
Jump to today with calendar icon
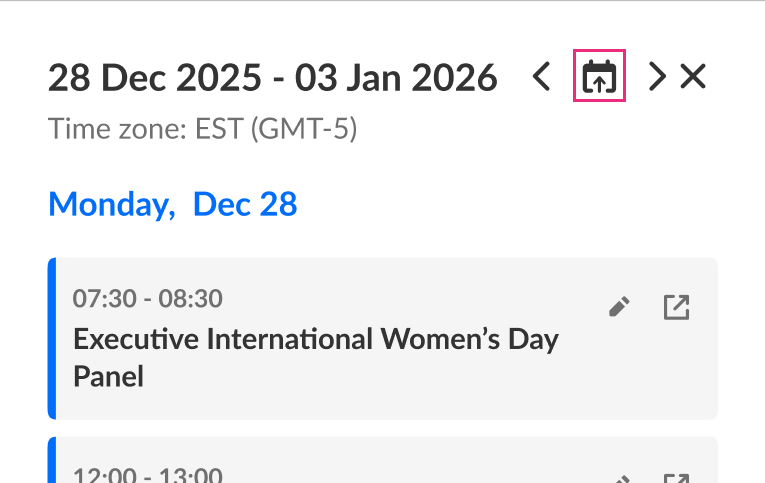click(599, 77)
